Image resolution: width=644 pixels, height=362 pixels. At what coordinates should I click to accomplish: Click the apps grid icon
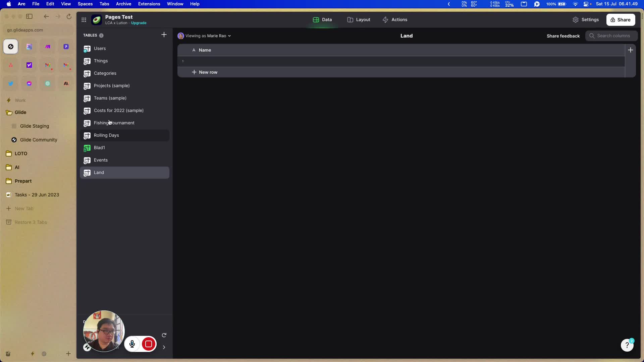coord(84,20)
